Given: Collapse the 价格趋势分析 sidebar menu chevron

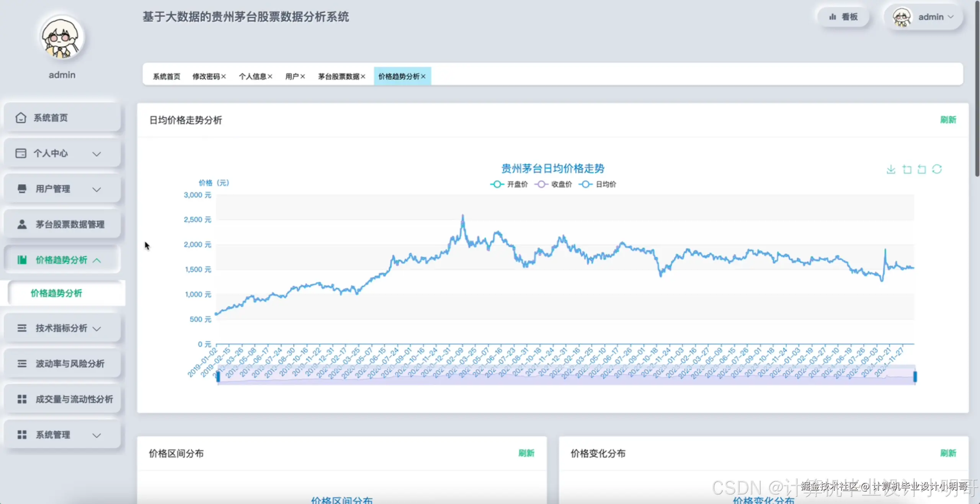Looking at the screenshot, I should 96,261.
